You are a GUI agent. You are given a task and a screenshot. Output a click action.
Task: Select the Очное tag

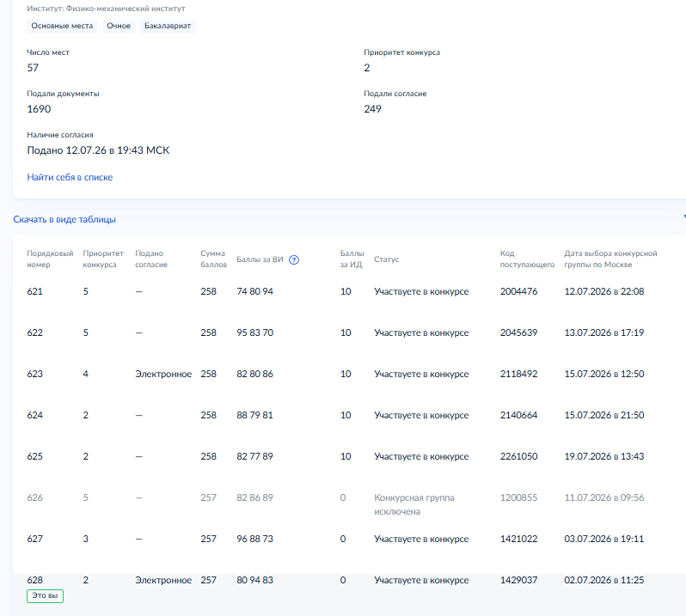tap(119, 26)
